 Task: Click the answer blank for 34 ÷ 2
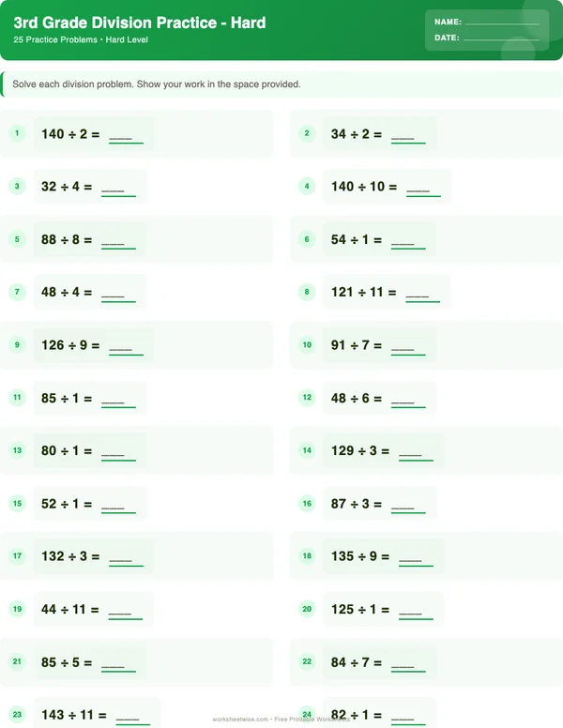tap(408, 136)
